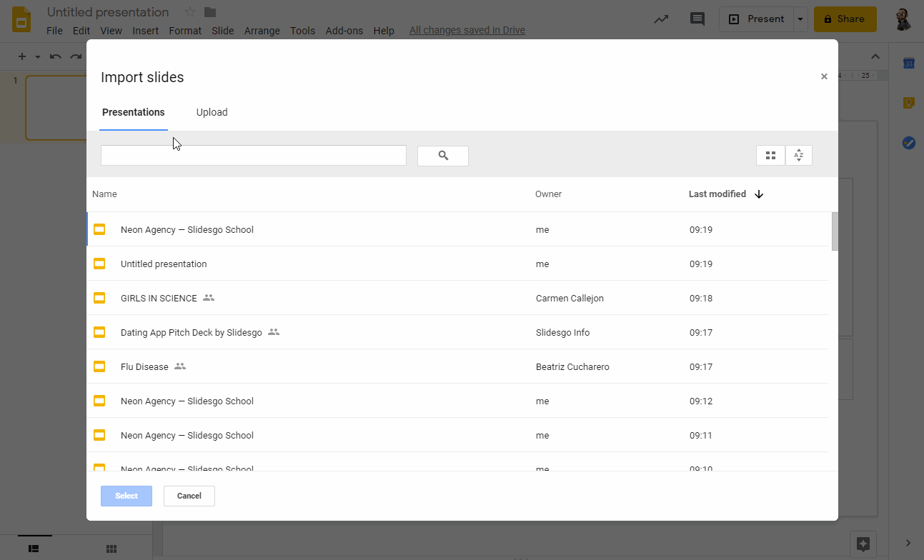
Task: Click the presentation search input field
Action: point(253,156)
